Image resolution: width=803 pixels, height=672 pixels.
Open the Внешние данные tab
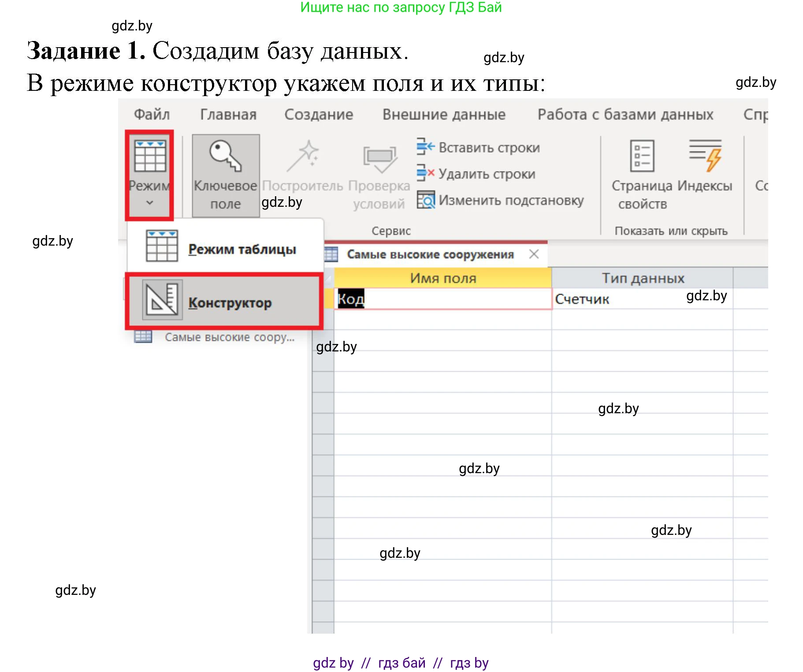444,115
